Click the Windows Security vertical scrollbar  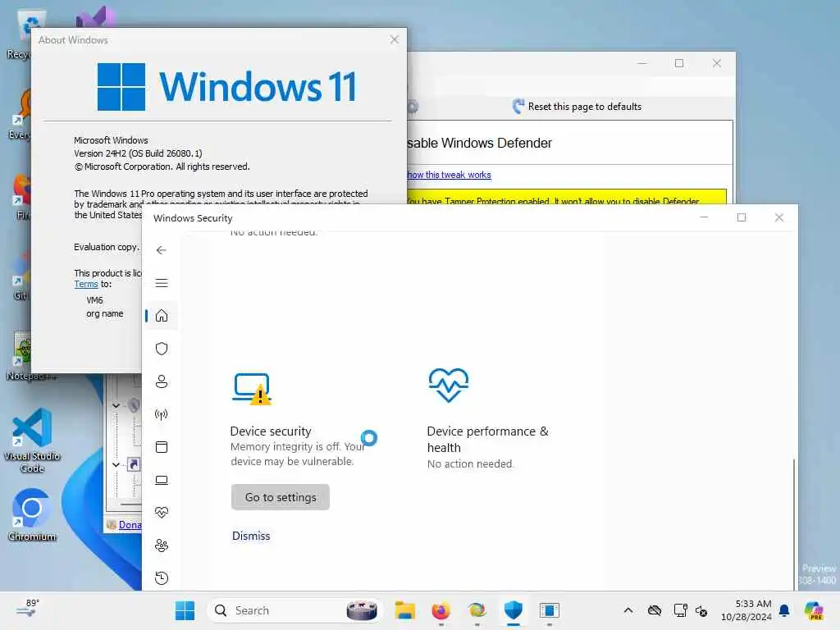click(x=794, y=523)
